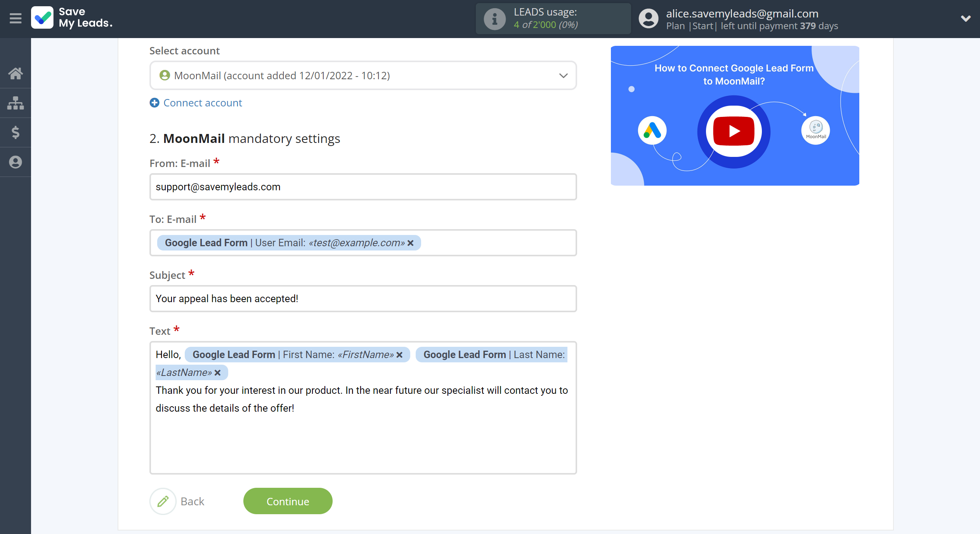Click the hamburger menu icon top-left
980x534 pixels.
[x=15, y=18]
